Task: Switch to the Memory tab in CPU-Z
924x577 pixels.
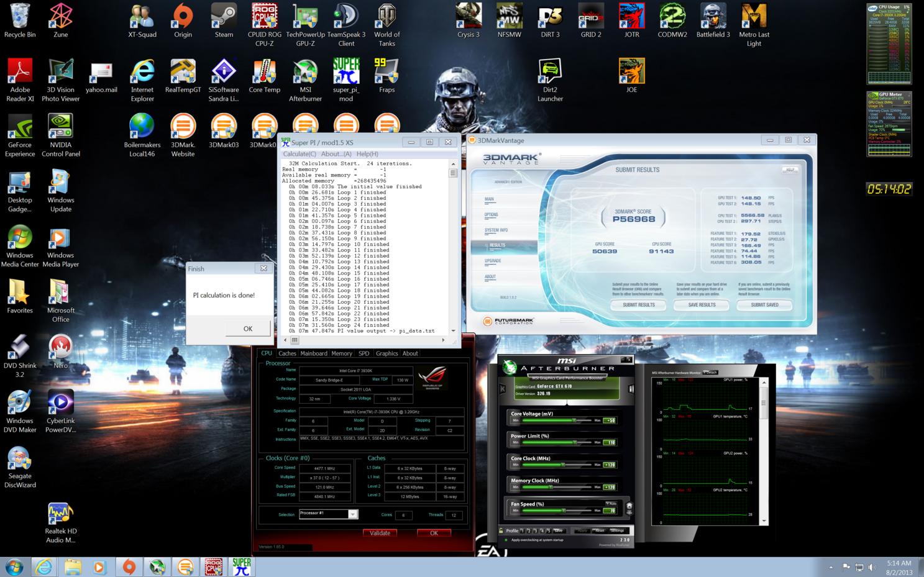Action: click(x=342, y=353)
